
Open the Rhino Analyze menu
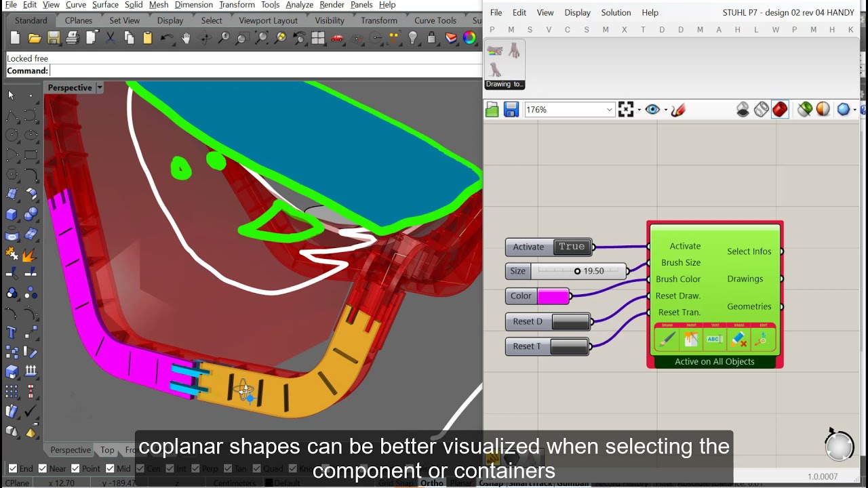[299, 5]
